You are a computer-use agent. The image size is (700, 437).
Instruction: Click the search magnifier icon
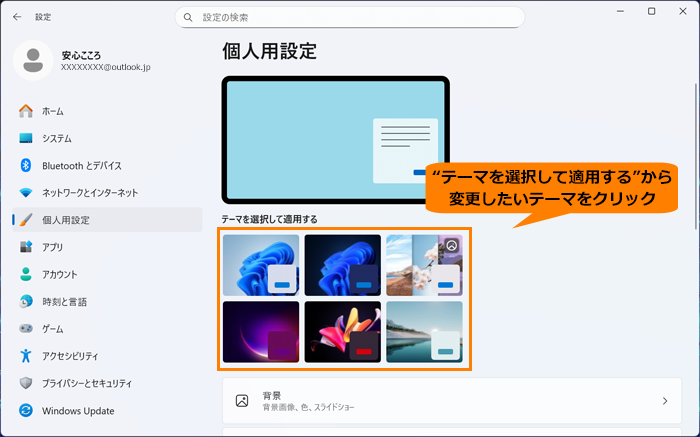tap(188, 17)
